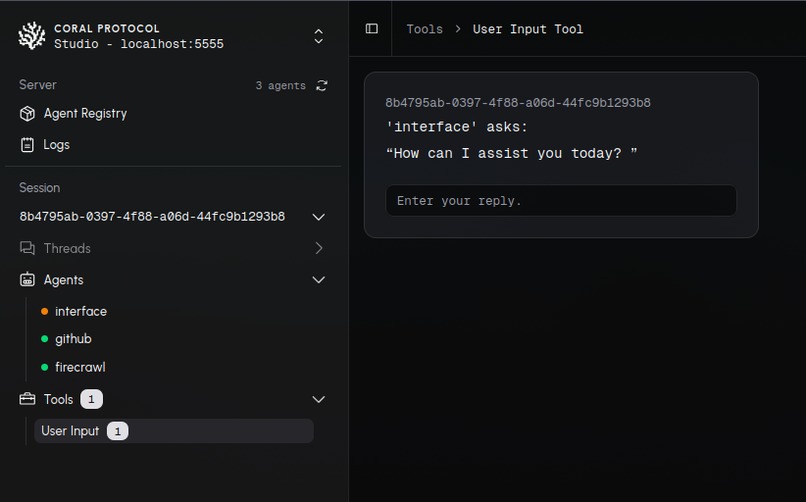Expand the Threads section arrow
The image size is (806, 502).
(x=319, y=248)
